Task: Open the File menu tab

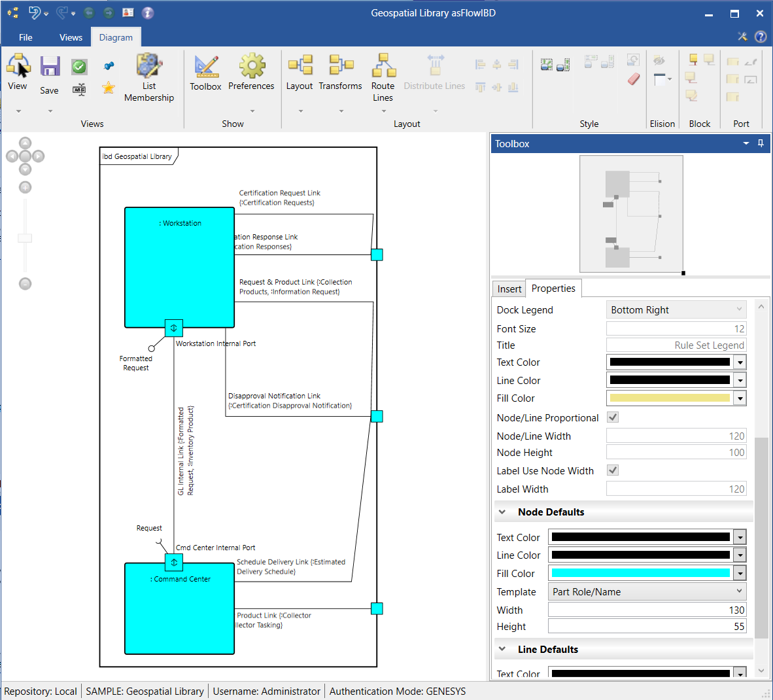Action: click(x=26, y=37)
